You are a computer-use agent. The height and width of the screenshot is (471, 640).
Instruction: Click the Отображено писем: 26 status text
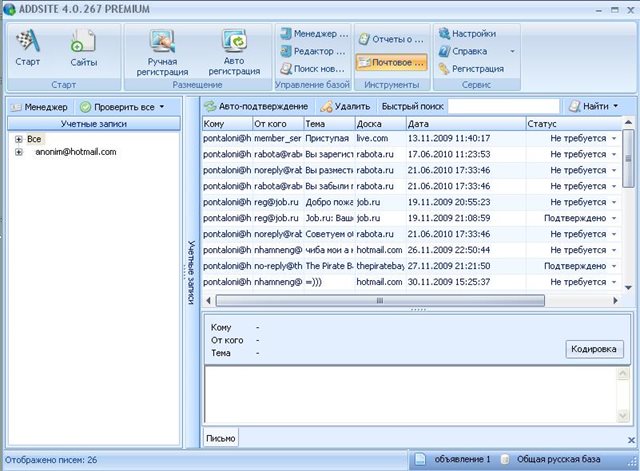pos(51,460)
